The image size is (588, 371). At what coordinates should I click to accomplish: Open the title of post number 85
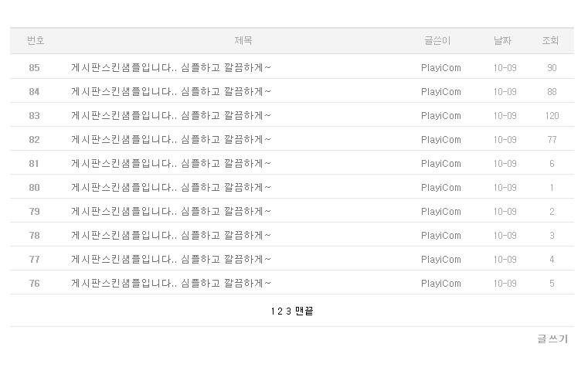[171, 68]
